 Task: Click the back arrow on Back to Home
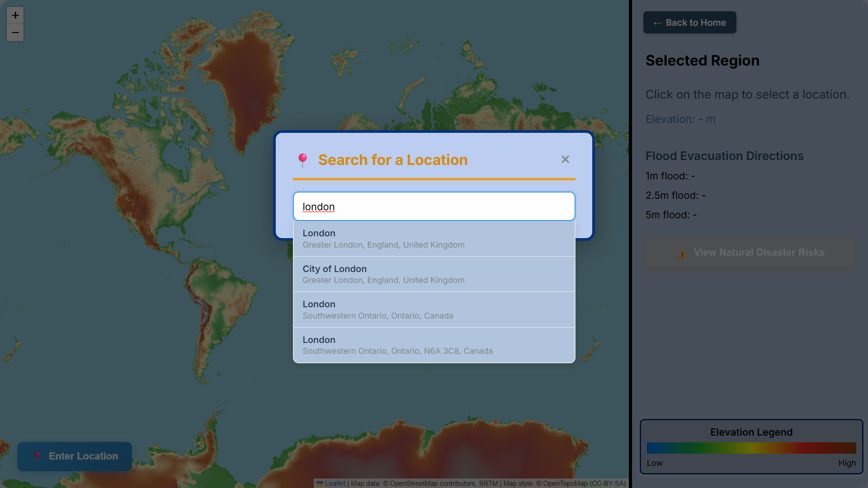657,23
